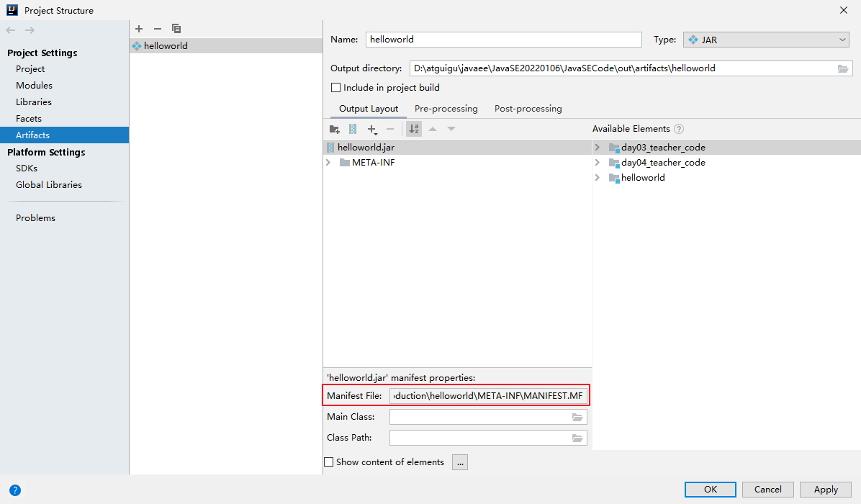Viewport: 861px width, 504px height.
Task: Click the copy artifact icon
Action: pos(176,29)
